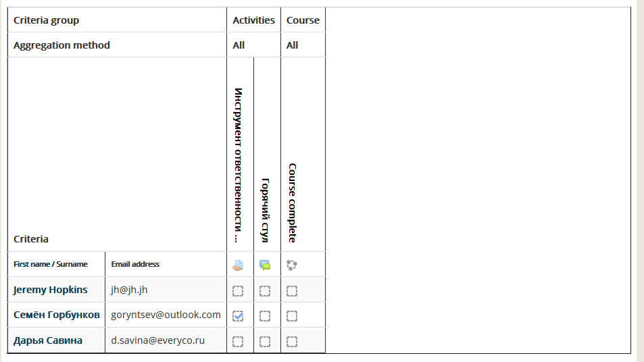Click the assignment activity icon
Viewport: 644px width, 362px height.
pyautogui.click(x=238, y=265)
